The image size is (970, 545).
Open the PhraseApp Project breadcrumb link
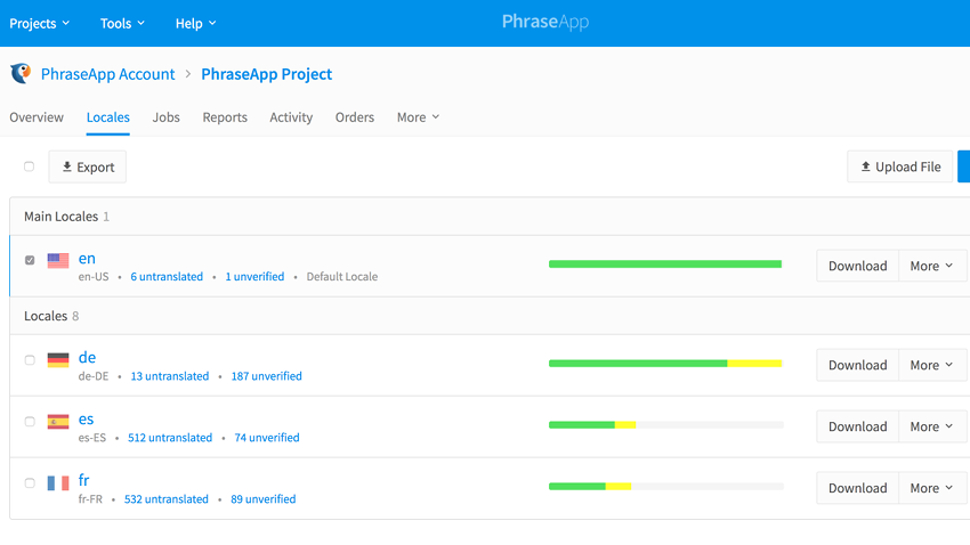tap(267, 74)
